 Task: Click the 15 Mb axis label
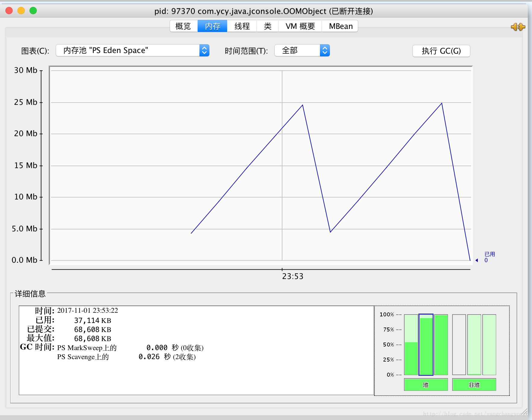[26, 165]
